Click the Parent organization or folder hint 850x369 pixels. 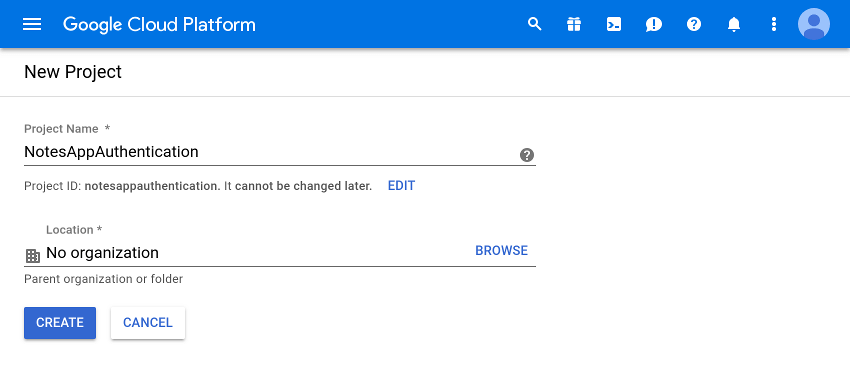tap(104, 280)
